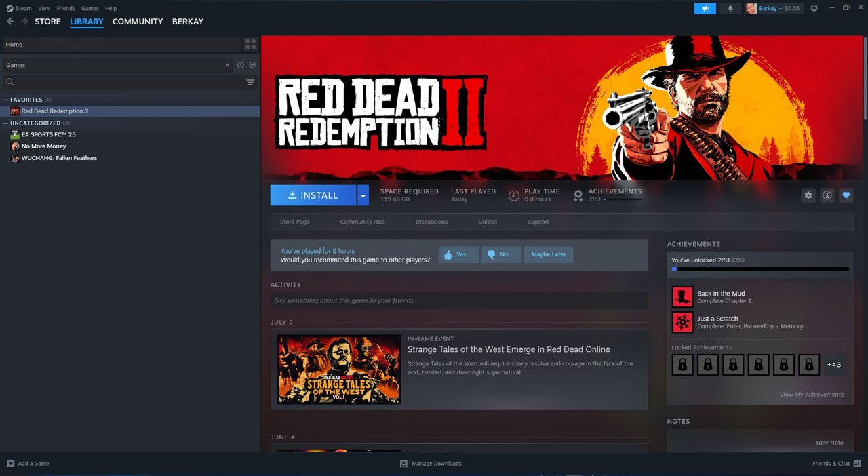Open the game info icon
This screenshot has width=868, height=476.
coord(827,195)
